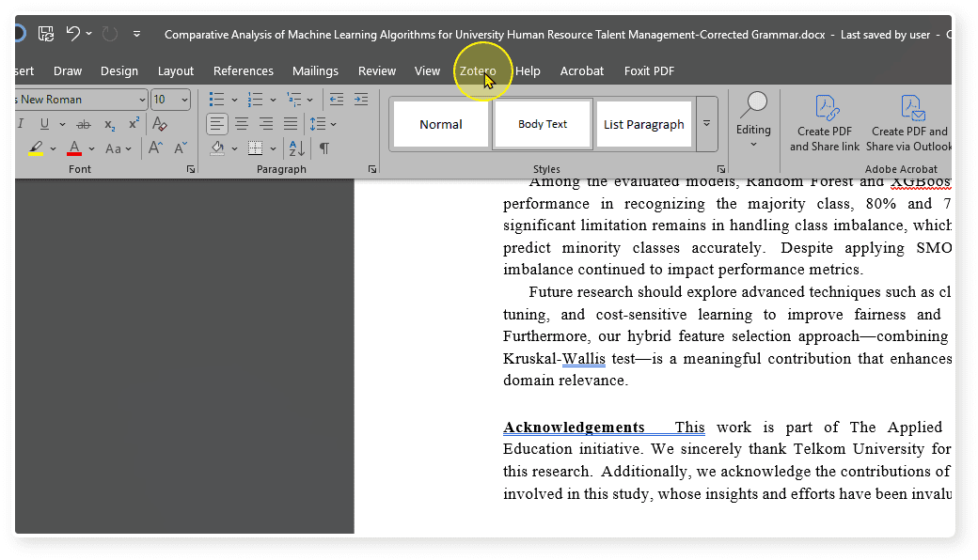
Task: Increase font size with grow icon
Action: 155,148
